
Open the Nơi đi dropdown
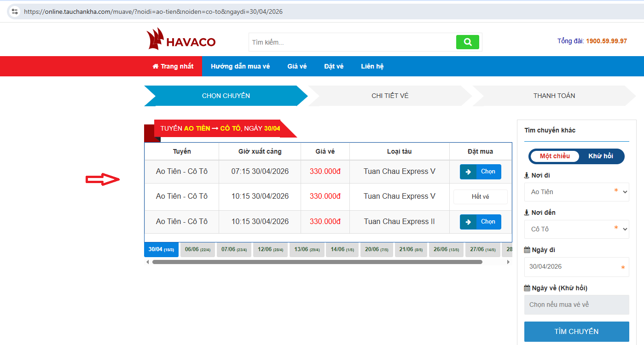[x=576, y=192]
